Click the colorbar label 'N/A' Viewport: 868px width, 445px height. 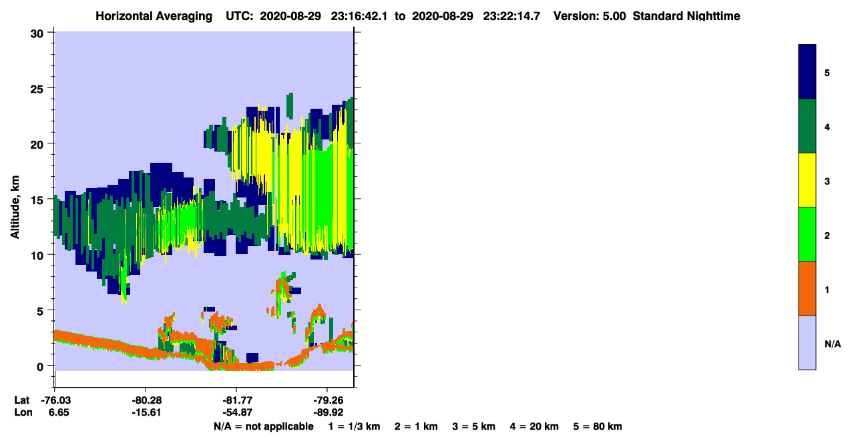[x=833, y=344]
